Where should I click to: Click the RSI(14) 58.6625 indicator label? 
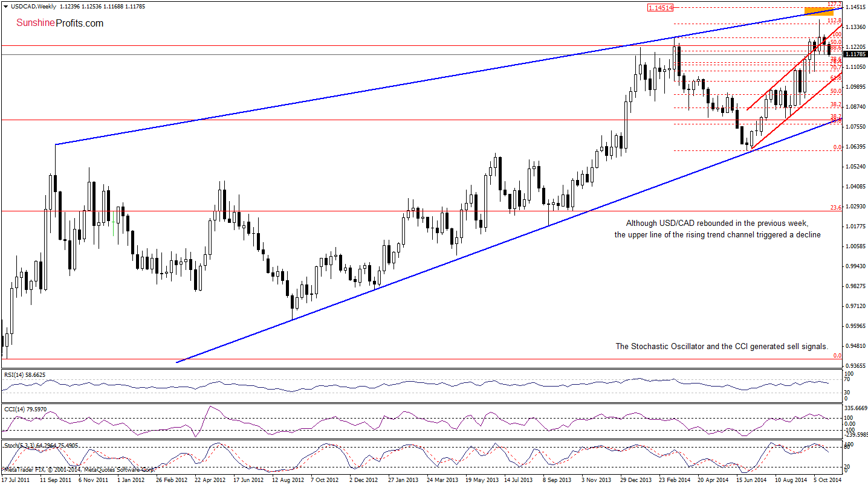[25, 374]
